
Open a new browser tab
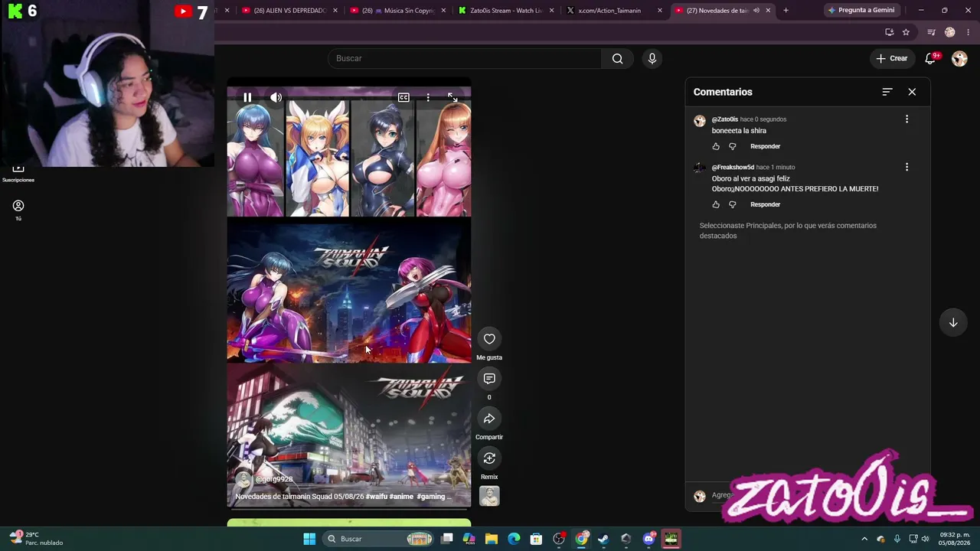coord(786,11)
